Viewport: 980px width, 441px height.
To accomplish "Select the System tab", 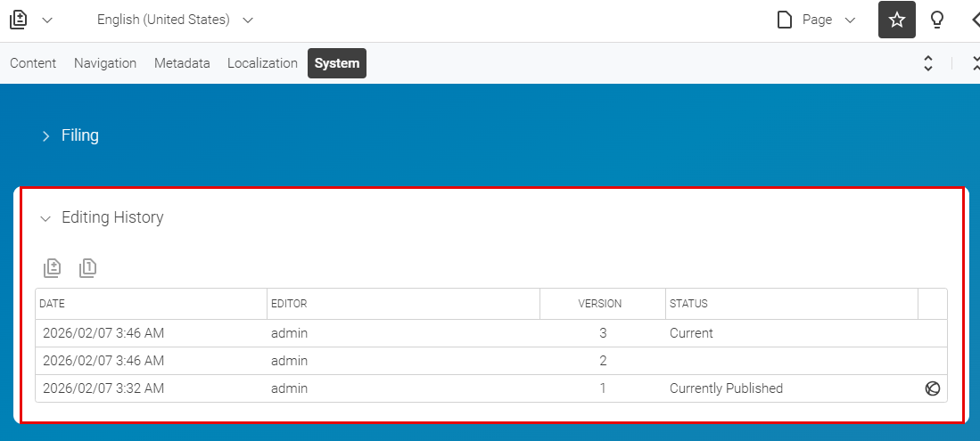I will click(x=337, y=63).
